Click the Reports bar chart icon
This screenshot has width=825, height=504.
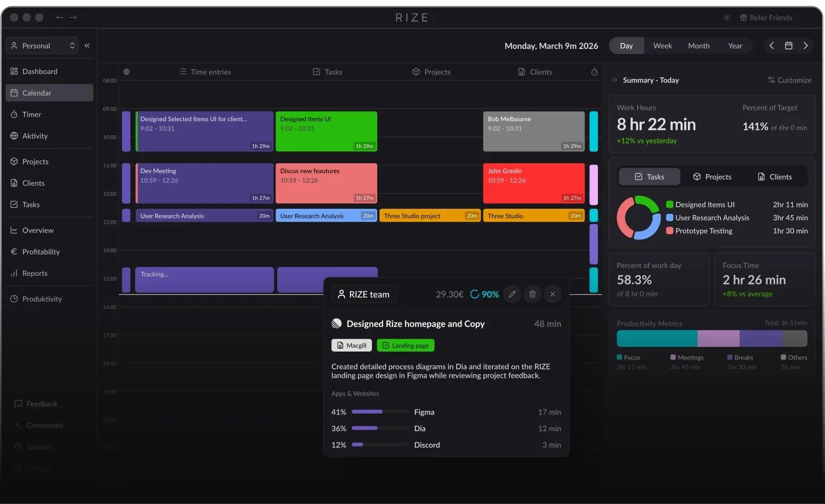coord(14,274)
